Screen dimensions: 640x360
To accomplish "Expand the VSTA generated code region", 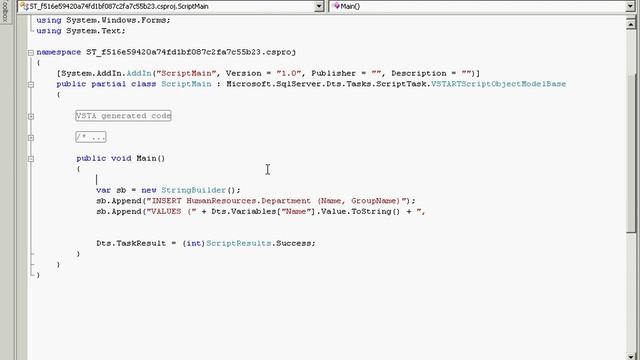I will click(31, 116).
